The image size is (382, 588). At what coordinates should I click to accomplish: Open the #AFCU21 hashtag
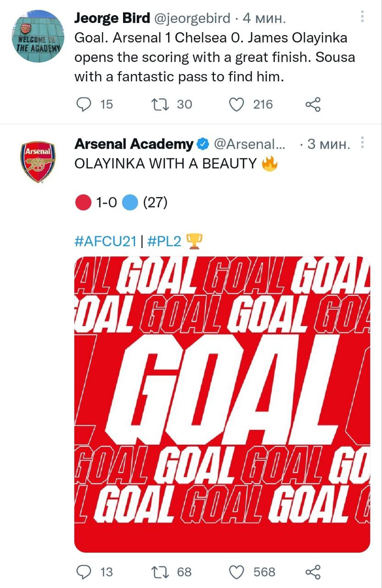pos(105,241)
